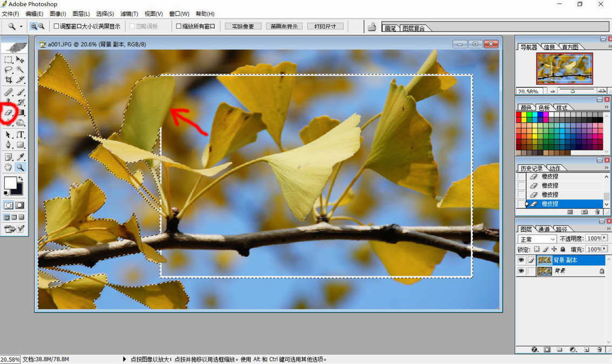This screenshot has width=612, height=364.
Task: Select the Eyedropper tool
Action: [21, 157]
